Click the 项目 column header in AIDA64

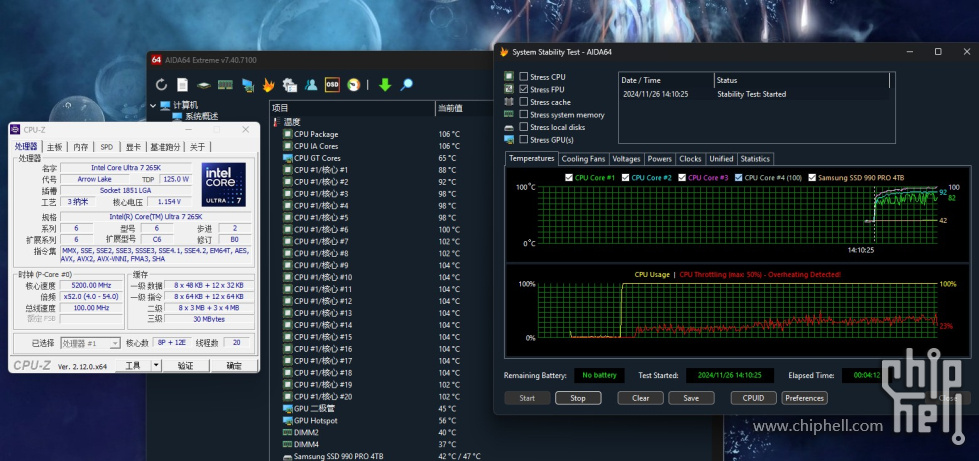click(x=352, y=108)
